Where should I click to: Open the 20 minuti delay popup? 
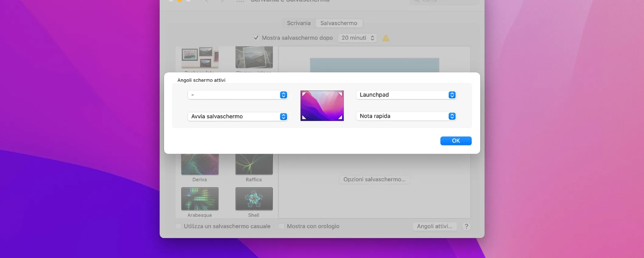pyautogui.click(x=358, y=38)
